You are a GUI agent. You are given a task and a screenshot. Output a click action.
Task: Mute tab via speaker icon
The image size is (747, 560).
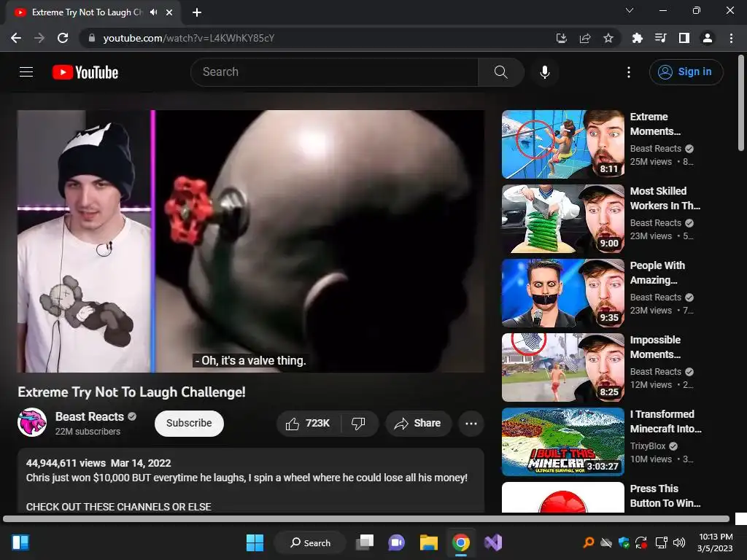(153, 12)
